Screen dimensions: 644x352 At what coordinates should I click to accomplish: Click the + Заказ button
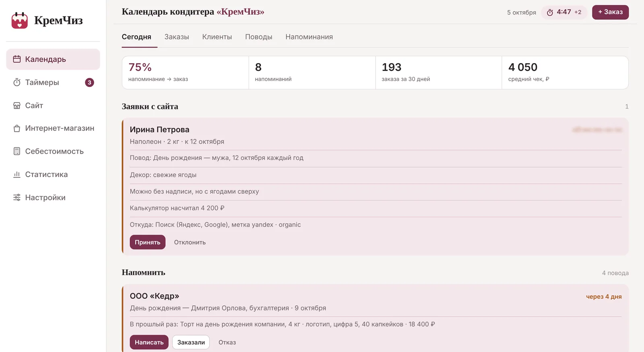click(610, 12)
